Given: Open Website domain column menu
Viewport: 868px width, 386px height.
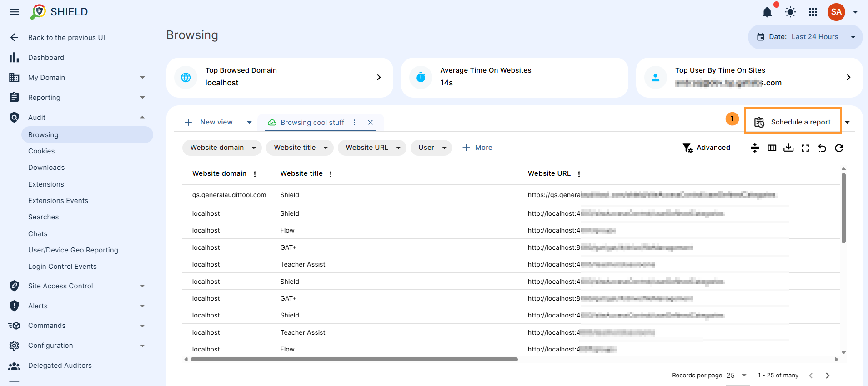Looking at the screenshot, I should 255,174.
